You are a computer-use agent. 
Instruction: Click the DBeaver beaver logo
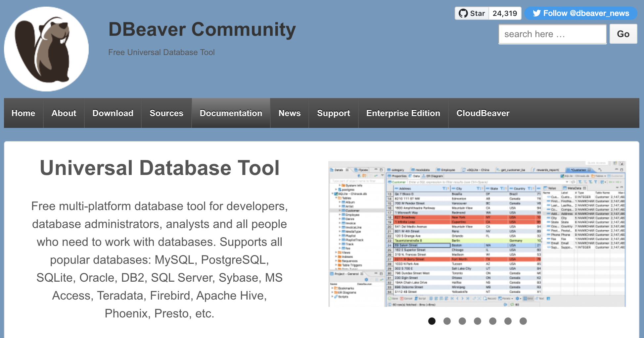click(46, 49)
